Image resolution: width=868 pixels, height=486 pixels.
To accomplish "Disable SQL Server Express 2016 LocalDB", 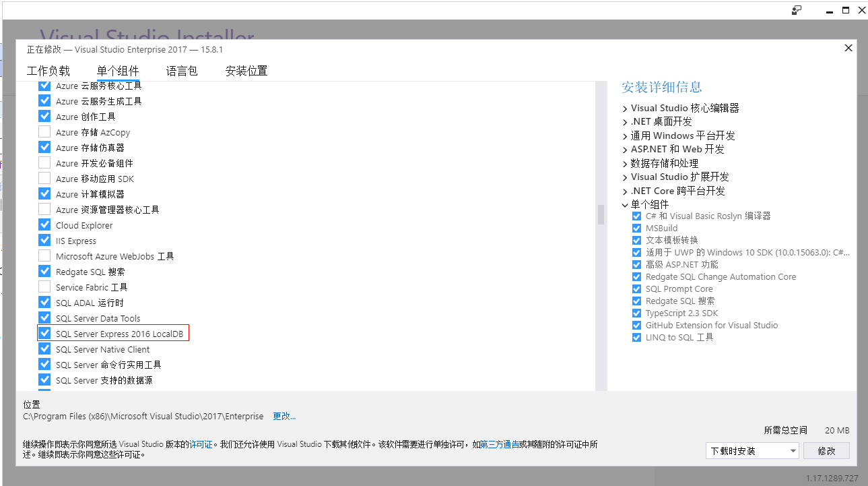I will [x=44, y=333].
